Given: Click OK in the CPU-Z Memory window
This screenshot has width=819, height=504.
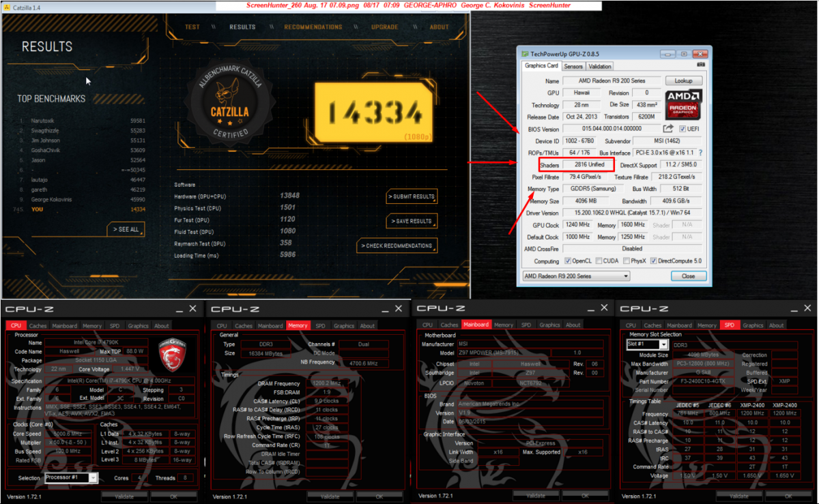Looking at the screenshot, I should pyautogui.click(x=379, y=496).
